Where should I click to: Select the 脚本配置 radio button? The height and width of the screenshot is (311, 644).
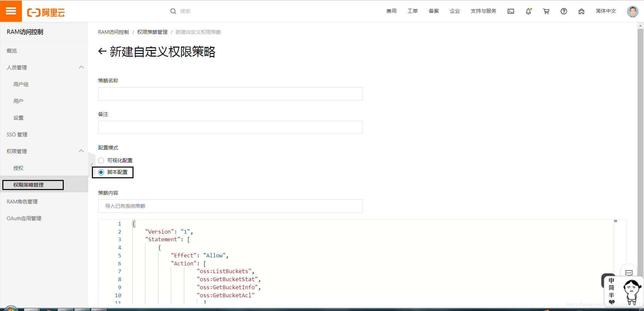point(101,172)
